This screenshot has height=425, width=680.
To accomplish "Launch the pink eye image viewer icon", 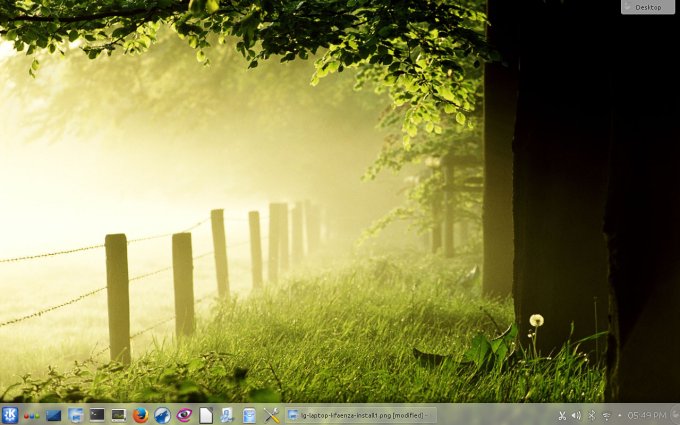I will pos(184,415).
